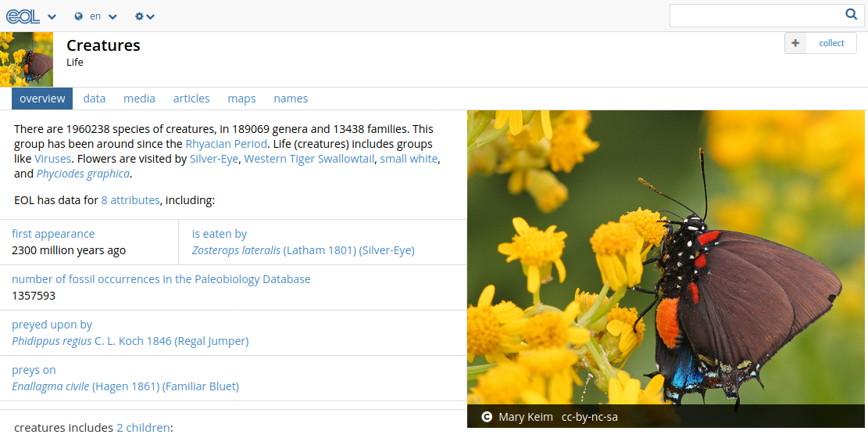Open the names tab
This screenshot has width=868, height=438.
point(291,99)
